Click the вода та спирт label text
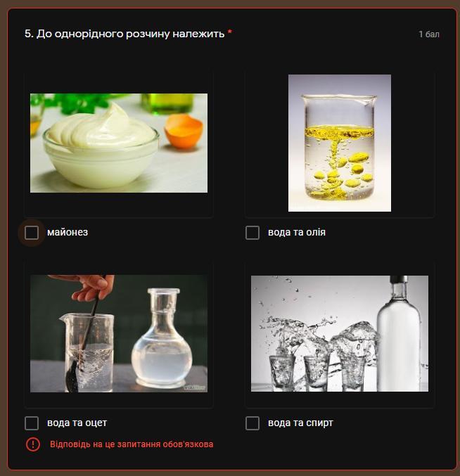The image size is (460, 476). (x=300, y=423)
